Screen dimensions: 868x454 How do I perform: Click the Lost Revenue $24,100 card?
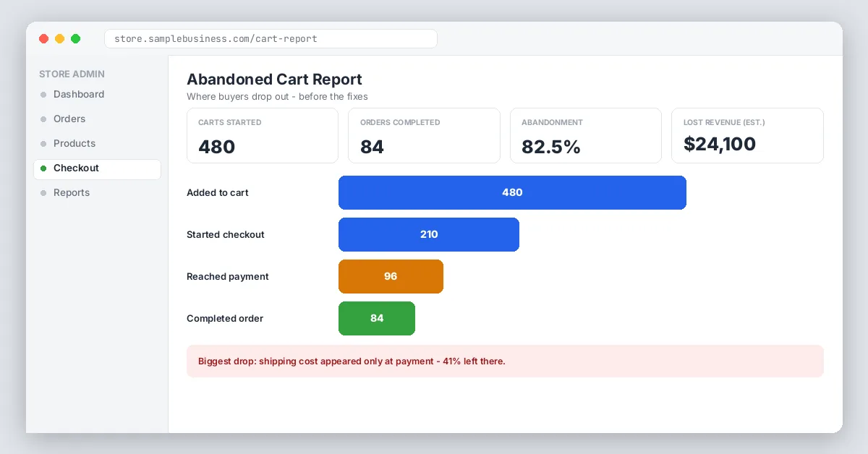(x=747, y=136)
